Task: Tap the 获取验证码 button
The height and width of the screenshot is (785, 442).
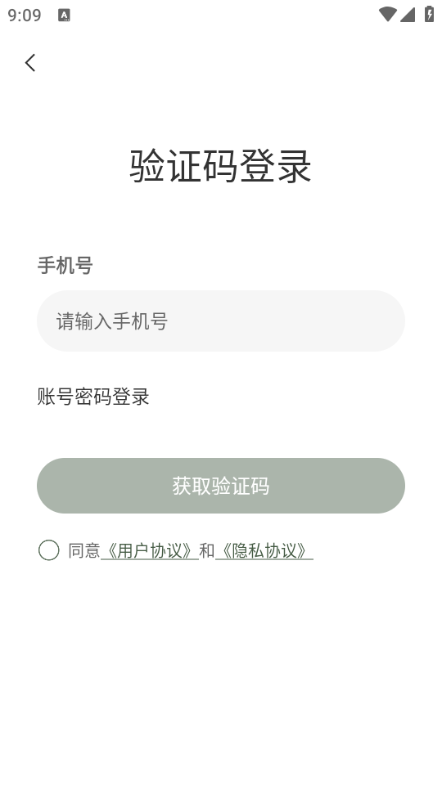Action: pos(221,486)
